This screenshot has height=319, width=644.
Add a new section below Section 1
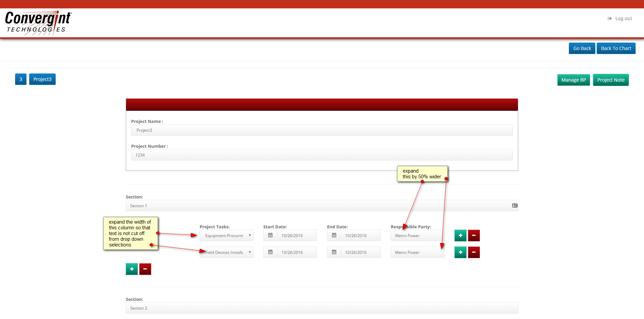pos(132,269)
